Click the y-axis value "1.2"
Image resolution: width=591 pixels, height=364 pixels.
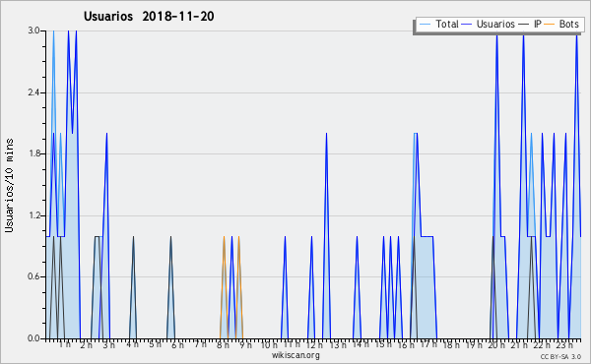click(33, 215)
